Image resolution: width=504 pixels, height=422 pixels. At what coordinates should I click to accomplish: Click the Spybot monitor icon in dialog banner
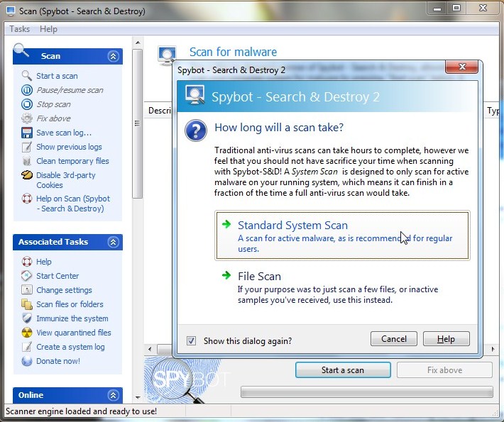[x=195, y=94]
